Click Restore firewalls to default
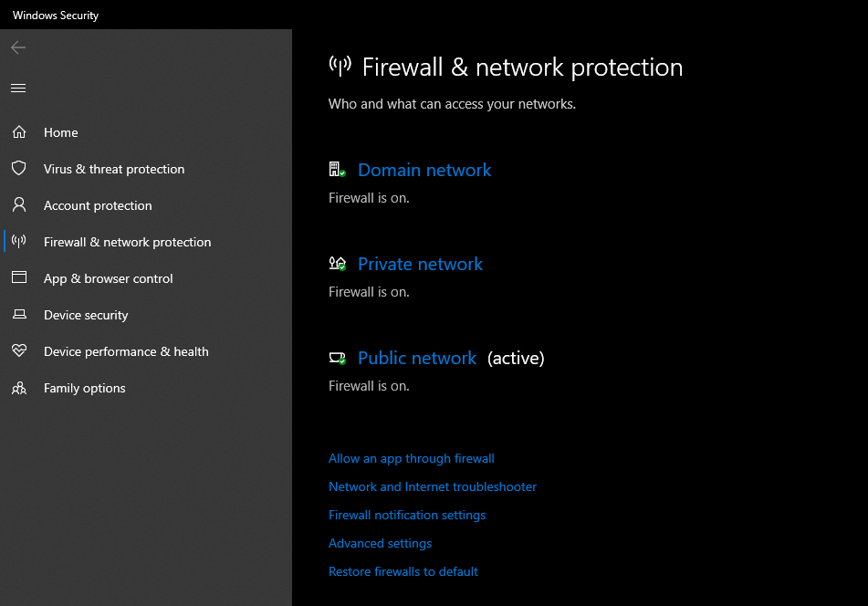The image size is (868, 606). pyautogui.click(x=403, y=571)
